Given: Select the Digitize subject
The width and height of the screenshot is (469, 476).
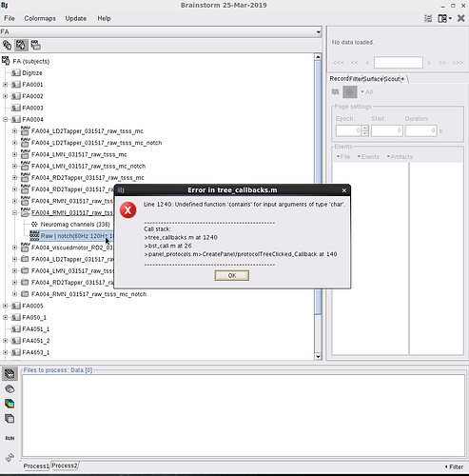Looking at the screenshot, I should click(32, 73).
